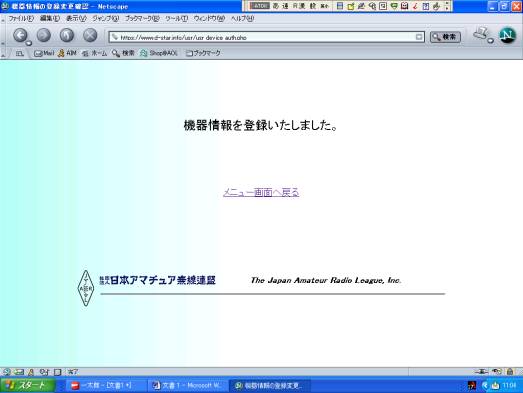The height and width of the screenshot is (393, 523).
Task: Click the Forward navigation button
Action: point(43,35)
